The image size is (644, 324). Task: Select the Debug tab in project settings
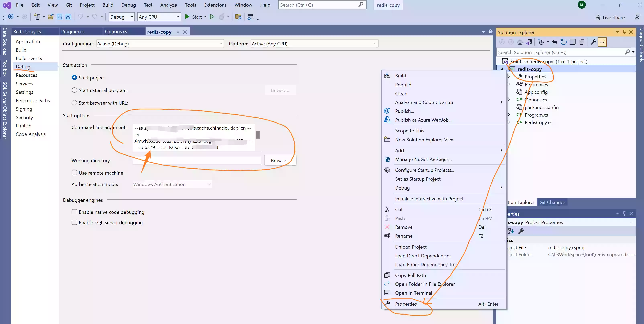click(x=23, y=66)
